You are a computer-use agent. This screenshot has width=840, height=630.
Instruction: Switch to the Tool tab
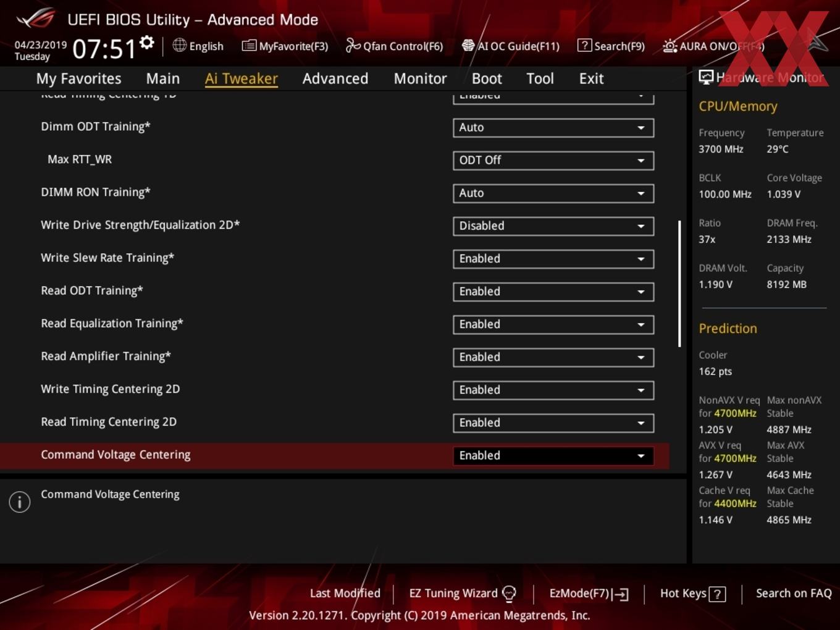[540, 78]
